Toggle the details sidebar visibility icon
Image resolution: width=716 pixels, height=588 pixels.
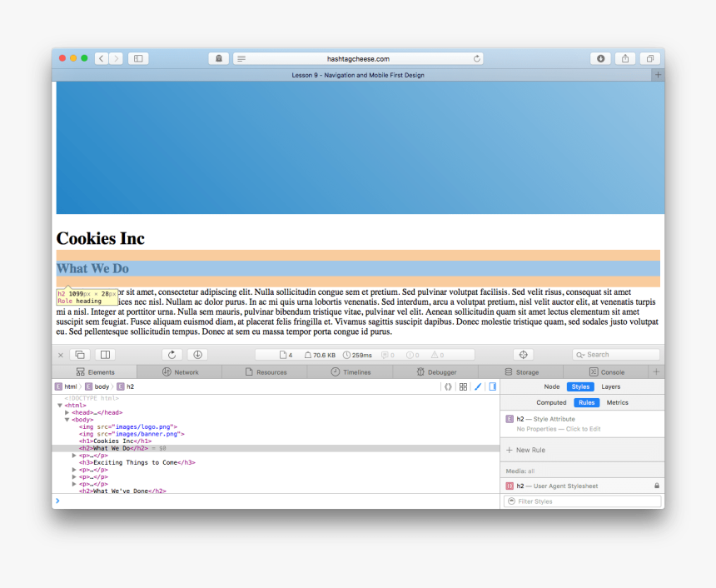[492, 386]
